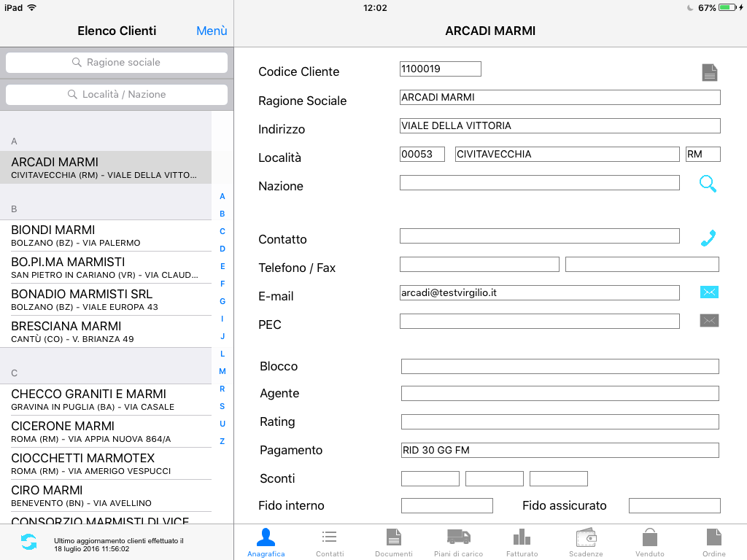747x560 pixels.
Task: Click the empty PEC field
Action: pyautogui.click(x=539, y=322)
